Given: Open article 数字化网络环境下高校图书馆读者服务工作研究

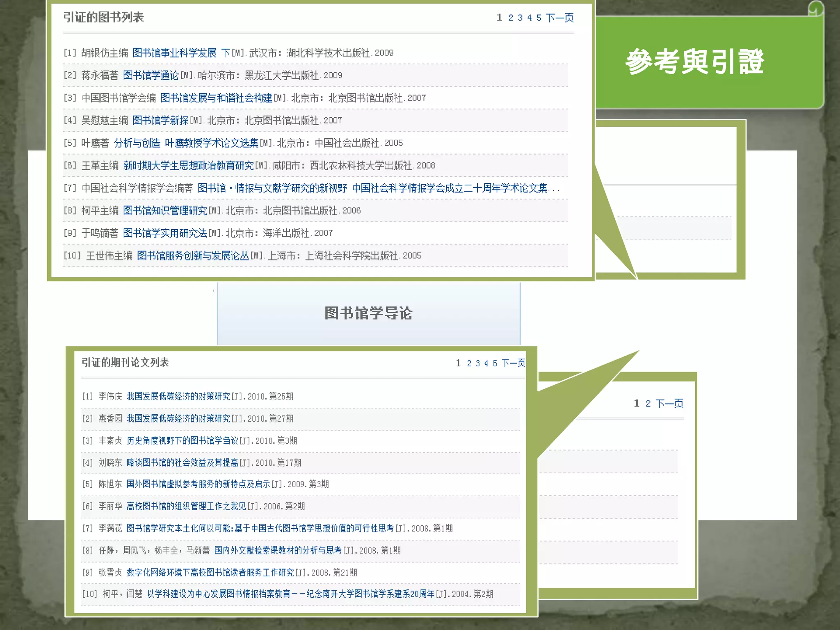Looking at the screenshot, I should pos(210,573).
